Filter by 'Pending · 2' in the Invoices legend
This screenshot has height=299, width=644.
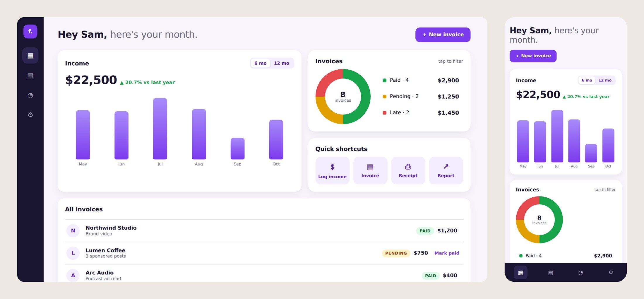421,96
